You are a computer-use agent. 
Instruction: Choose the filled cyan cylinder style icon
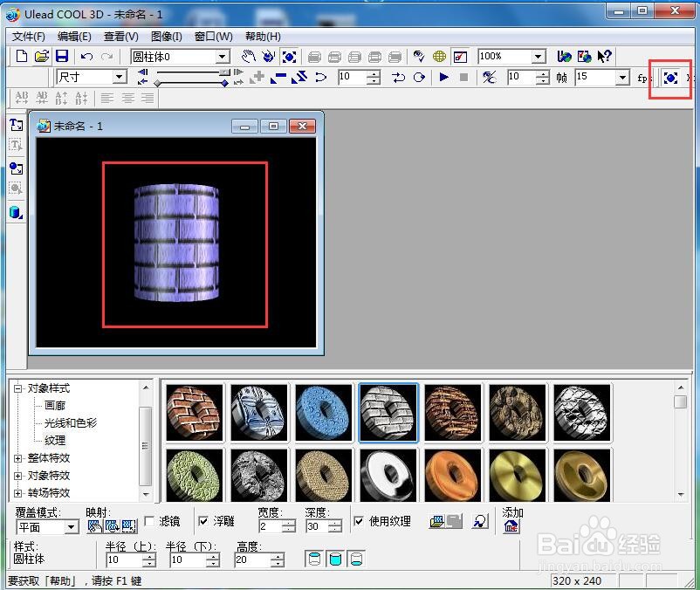pos(335,559)
